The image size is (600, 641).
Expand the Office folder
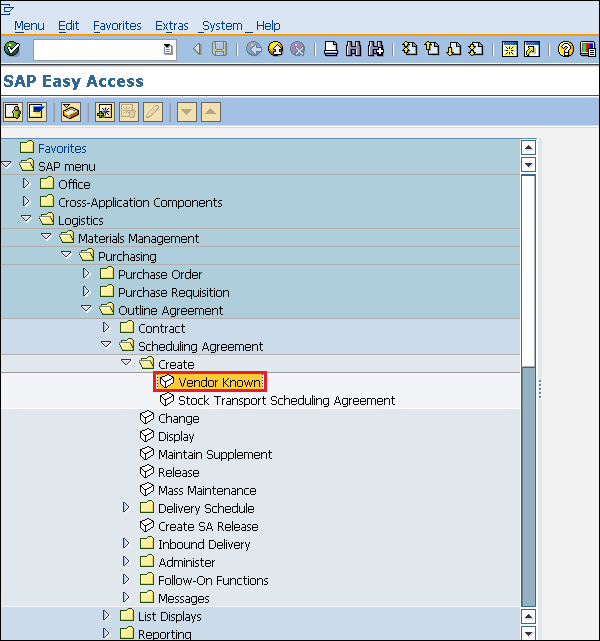click(x=27, y=184)
